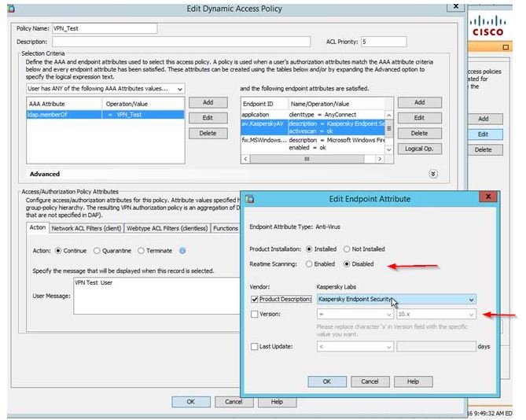Open the Product Description dropdown
This screenshot has width=526, height=420.
pos(396,299)
